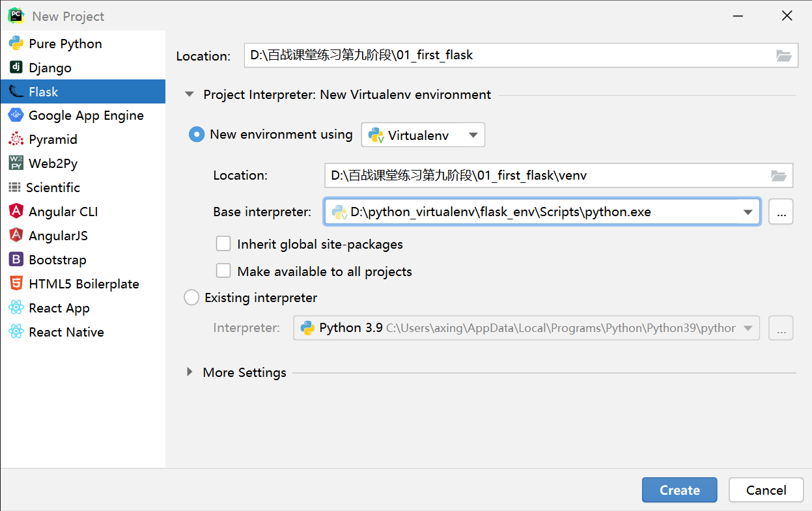Select New environment using radio button
Image resolution: width=812 pixels, height=511 pixels.
[x=197, y=135]
